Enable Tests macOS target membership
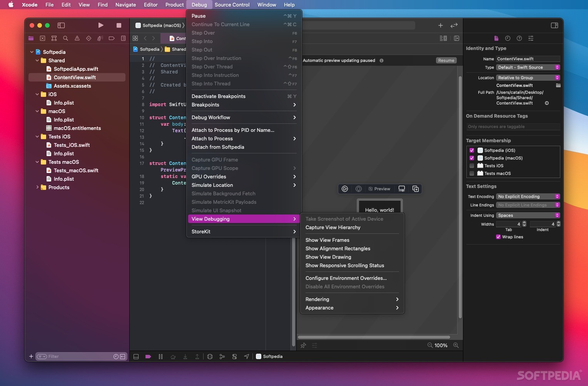The width and height of the screenshot is (588, 386). [472, 173]
